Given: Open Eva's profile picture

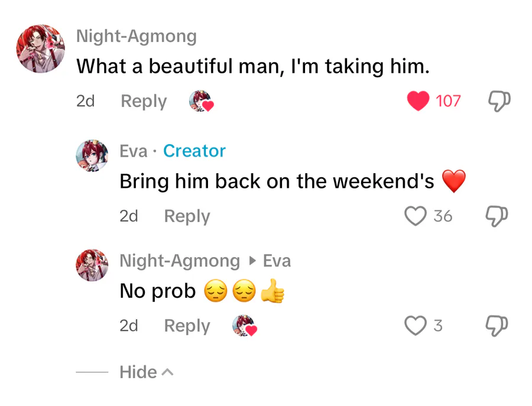Looking at the screenshot, I should 92,155.
